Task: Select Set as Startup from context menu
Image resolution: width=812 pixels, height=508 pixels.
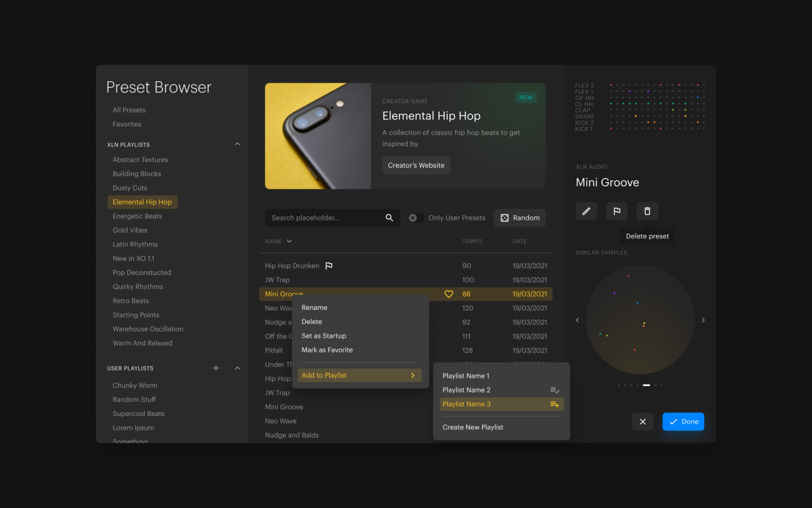Action: pos(324,336)
